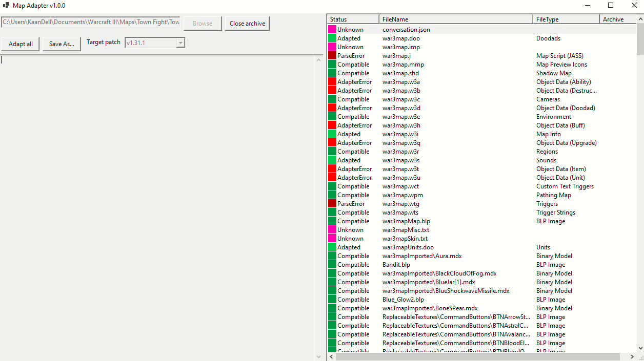Click the archive file path field
644x361 pixels.
[91, 23]
